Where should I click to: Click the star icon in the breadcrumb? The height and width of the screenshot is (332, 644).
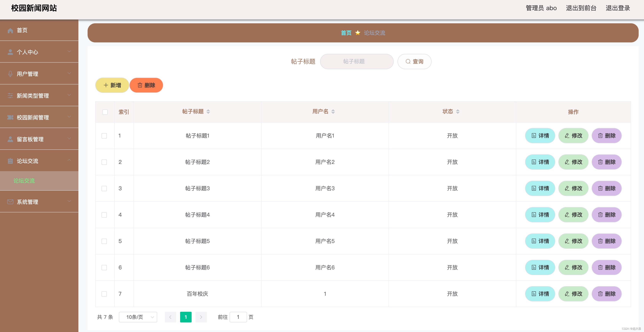tap(358, 33)
